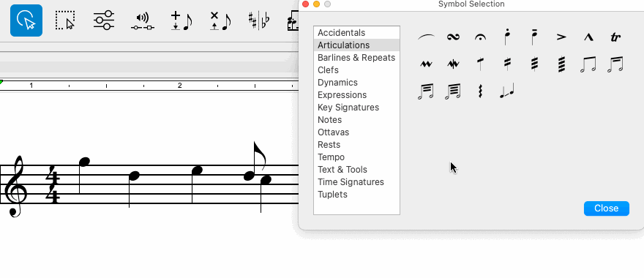The height and width of the screenshot is (278, 644).
Task: Select the Accidentals category
Action: 356,33
